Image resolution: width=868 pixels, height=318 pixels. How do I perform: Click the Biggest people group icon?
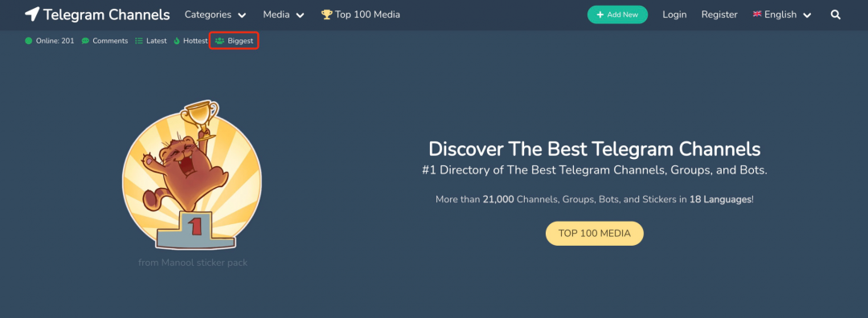tap(219, 41)
